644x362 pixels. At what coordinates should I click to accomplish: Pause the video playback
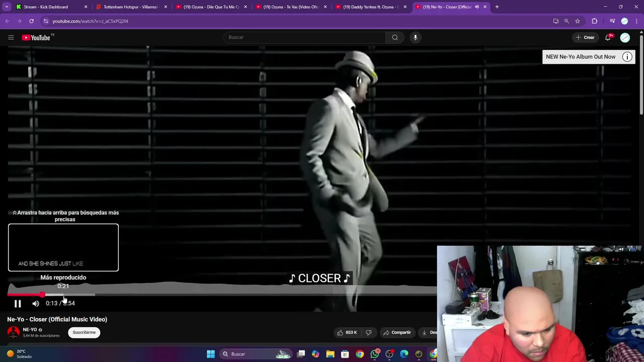(18, 303)
